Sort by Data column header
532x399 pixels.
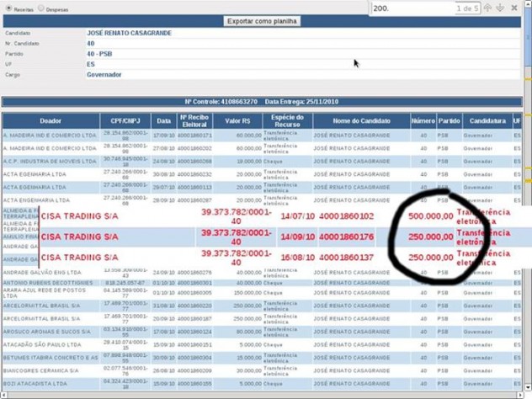pyautogui.click(x=163, y=120)
